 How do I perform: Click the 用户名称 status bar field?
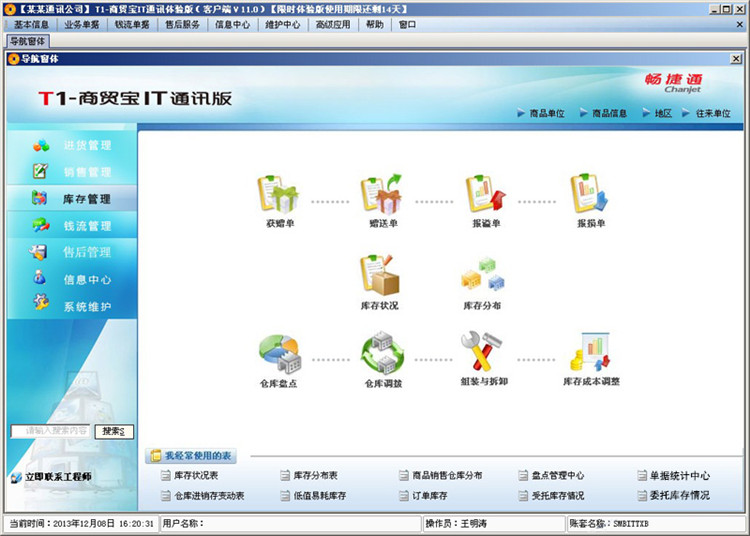click(x=290, y=524)
